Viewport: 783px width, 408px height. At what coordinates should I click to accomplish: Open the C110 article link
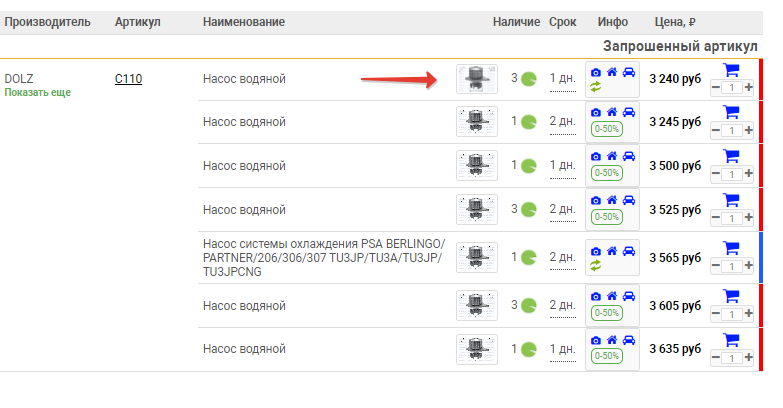point(128,78)
